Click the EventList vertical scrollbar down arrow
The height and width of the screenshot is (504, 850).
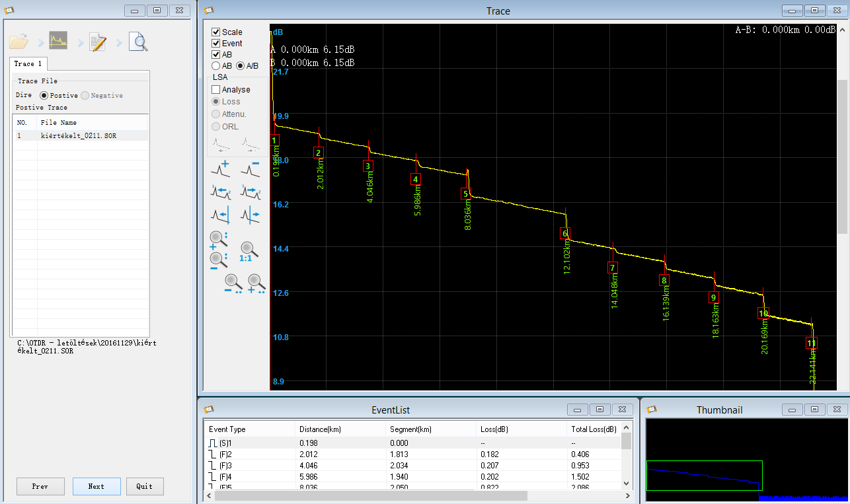626,484
